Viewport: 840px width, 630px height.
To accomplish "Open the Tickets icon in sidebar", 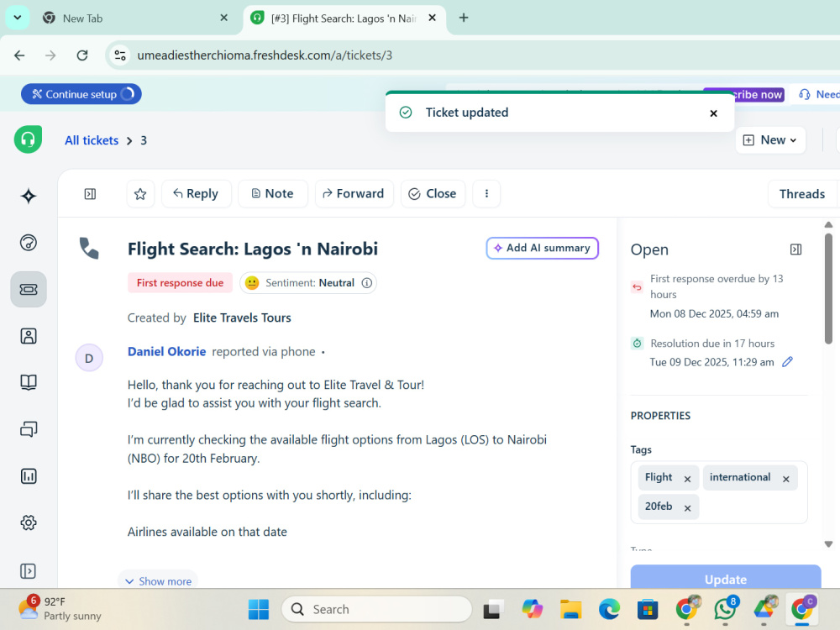I will click(29, 289).
